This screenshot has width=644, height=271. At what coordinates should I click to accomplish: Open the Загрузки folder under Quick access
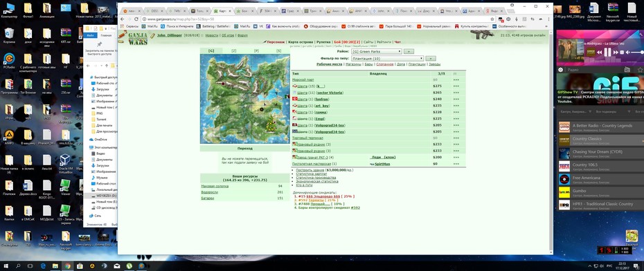(x=102, y=89)
